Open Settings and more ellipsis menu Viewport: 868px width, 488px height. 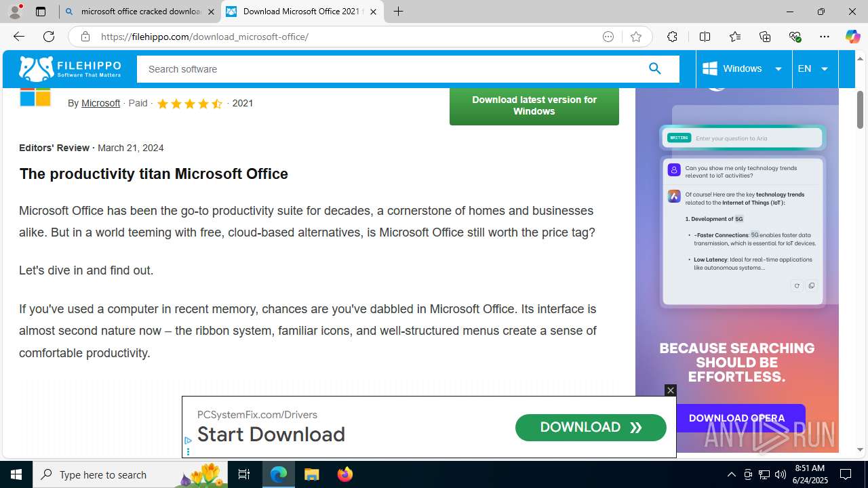pos(825,37)
